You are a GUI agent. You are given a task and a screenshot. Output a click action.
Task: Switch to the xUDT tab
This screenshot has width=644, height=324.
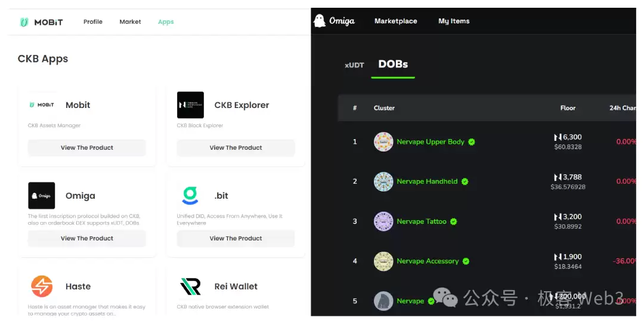coord(354,65)
